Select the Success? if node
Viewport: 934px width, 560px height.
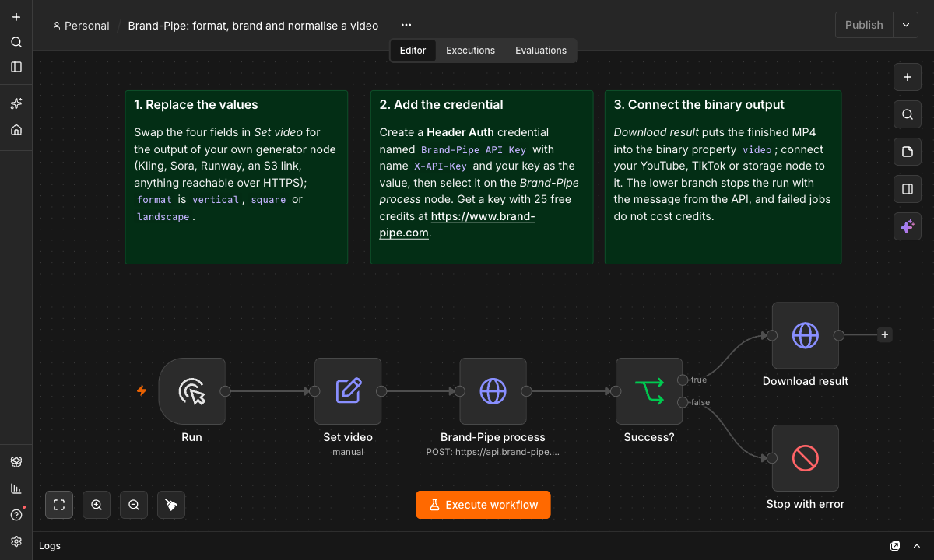(649, 391)
